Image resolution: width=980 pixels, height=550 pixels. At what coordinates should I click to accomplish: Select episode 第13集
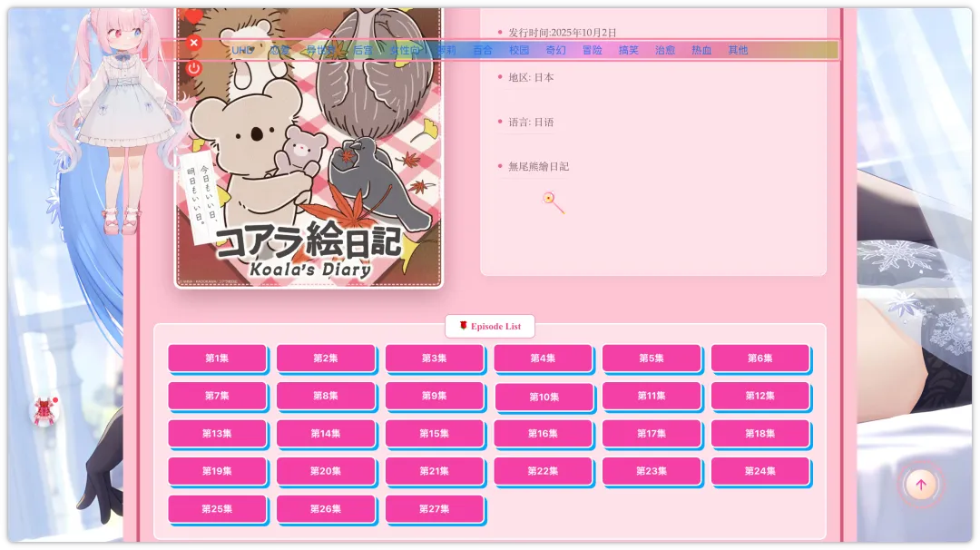tap(217, 433)
